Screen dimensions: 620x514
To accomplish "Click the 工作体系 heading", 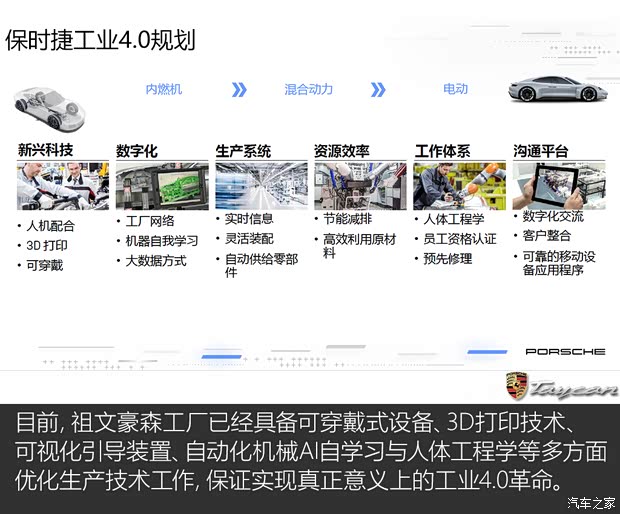I will click(442, 151).
